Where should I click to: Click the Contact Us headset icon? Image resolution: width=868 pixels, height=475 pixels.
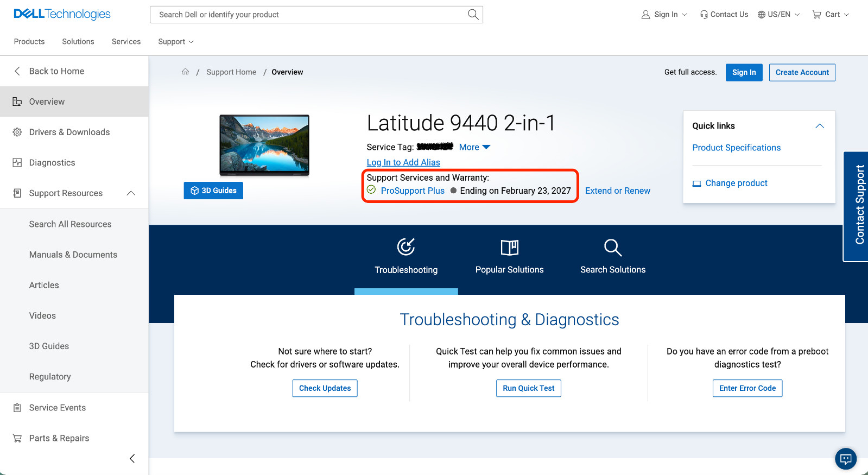704,15
